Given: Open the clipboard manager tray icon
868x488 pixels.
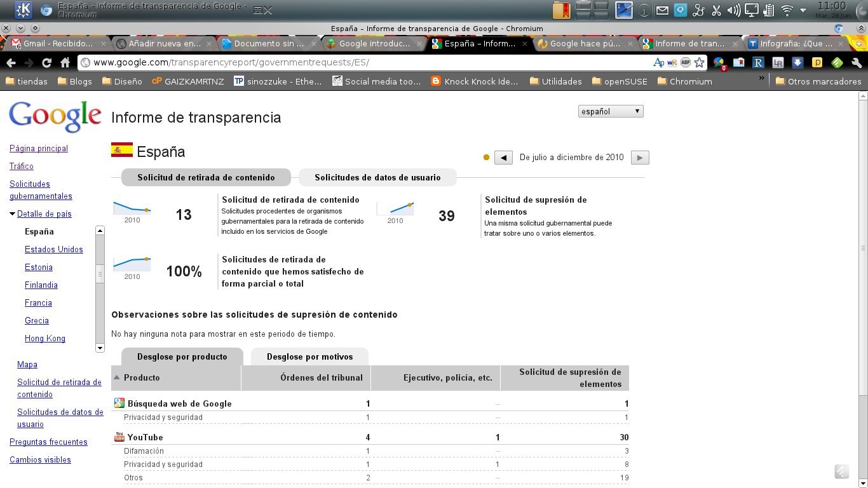Looking at the screenshot, I should 768,10.
